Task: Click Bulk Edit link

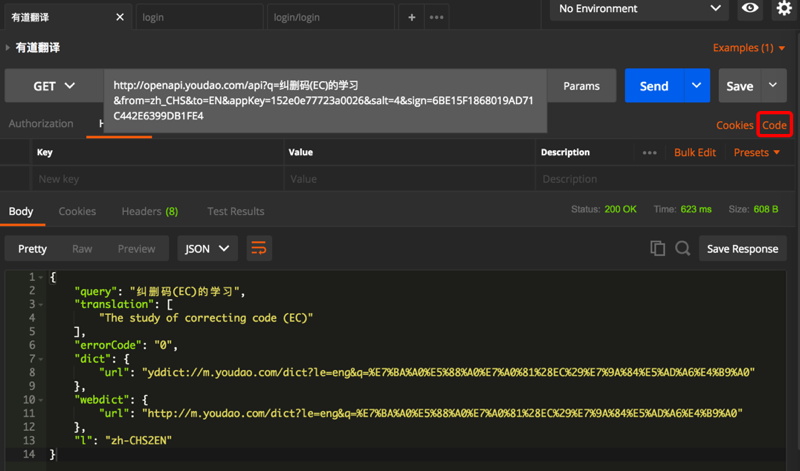Action: point(695,153)
